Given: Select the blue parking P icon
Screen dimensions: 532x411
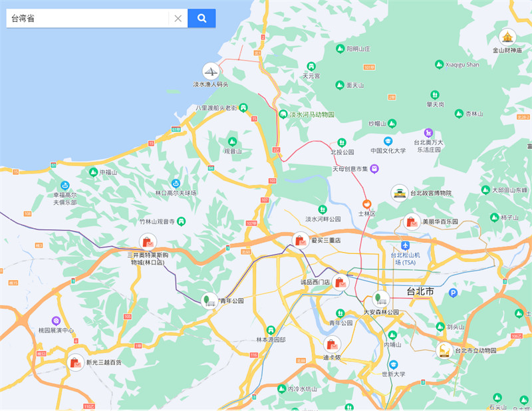Looking at the screenshot, I should [x=454, y=293].
